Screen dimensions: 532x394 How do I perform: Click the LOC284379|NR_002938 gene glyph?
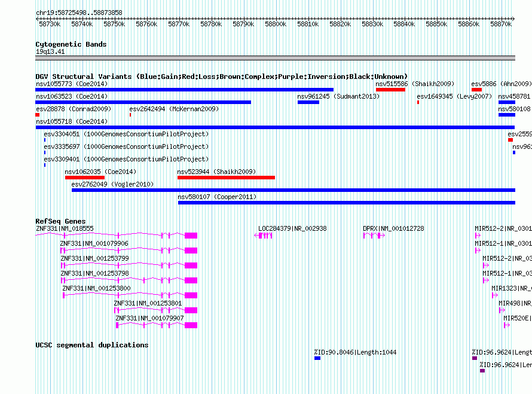point(263,236)
